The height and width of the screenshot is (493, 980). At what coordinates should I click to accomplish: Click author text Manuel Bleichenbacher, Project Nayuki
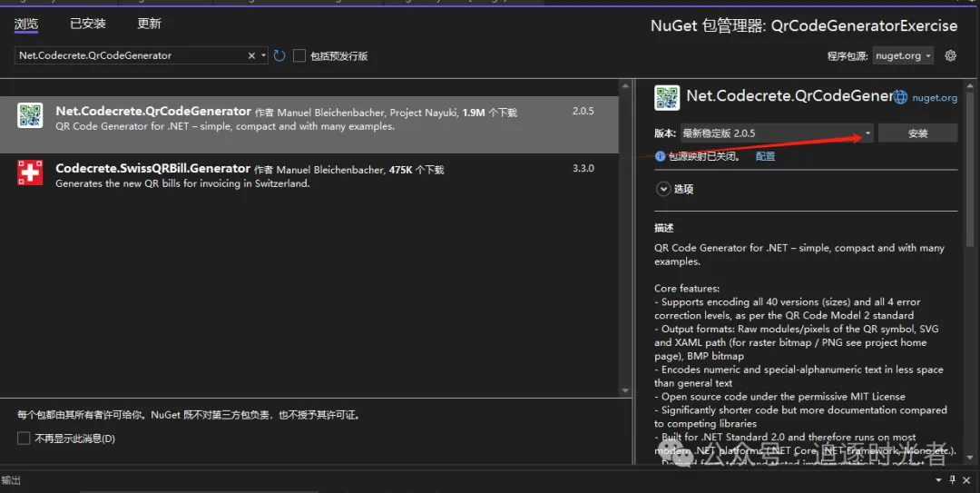coord(367,113)
